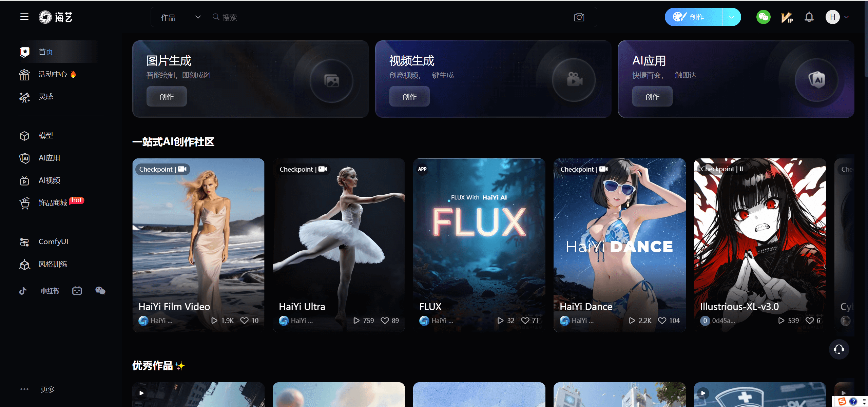Open the VIP membership icon
This screenshot has width=868, height=407.
click(x=787, y=17)
